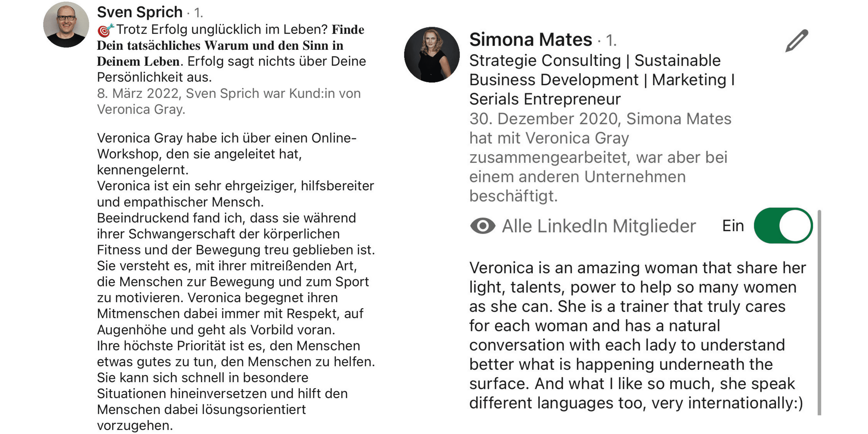Viewport: 868px width, 434px height.
Task: Open the Simona Mates name link
Action: point(530,40)
